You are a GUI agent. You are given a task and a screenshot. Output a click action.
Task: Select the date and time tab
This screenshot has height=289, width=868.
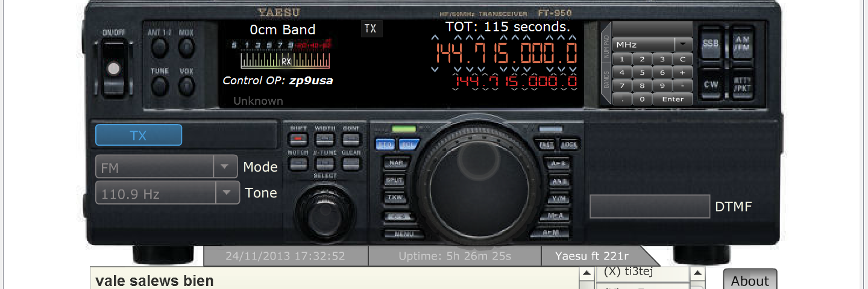pos(285,256)
